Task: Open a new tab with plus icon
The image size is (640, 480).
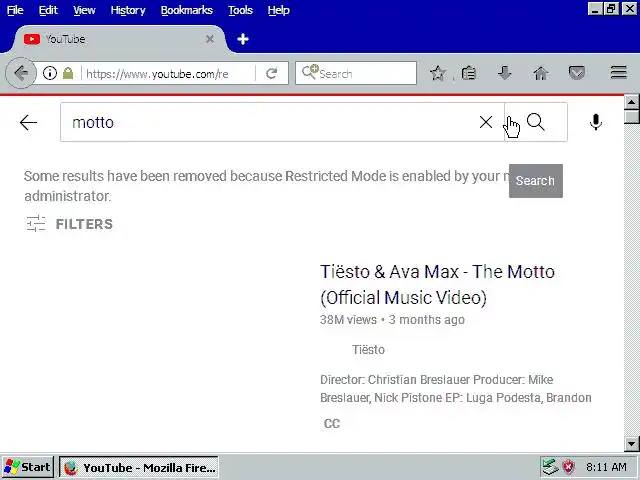Action: point(243,39)
